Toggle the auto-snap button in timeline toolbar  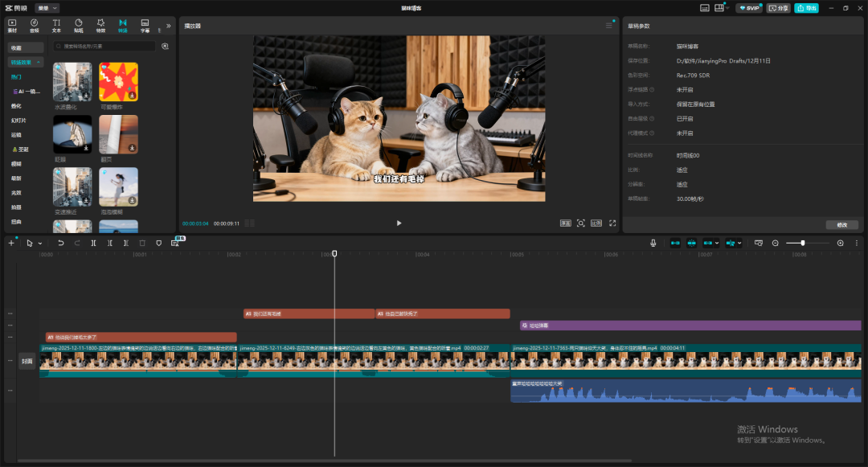(x=691, y=243)
